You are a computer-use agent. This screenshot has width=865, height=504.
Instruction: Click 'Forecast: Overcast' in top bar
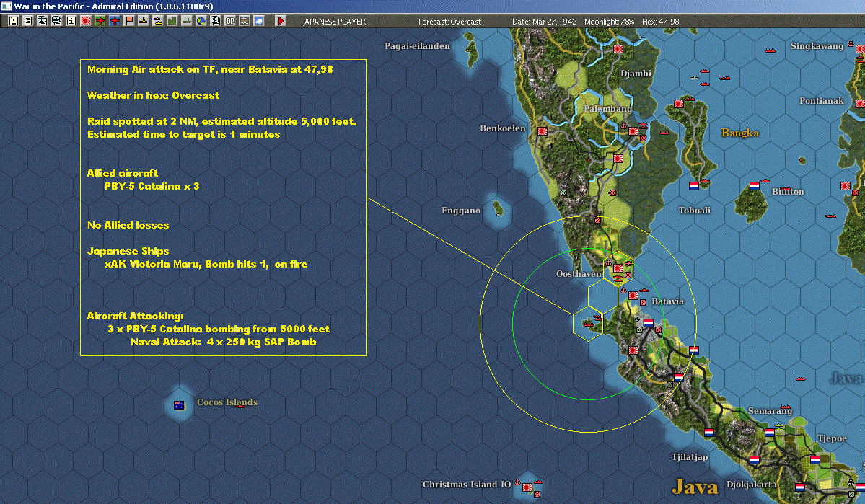[449, 22]
